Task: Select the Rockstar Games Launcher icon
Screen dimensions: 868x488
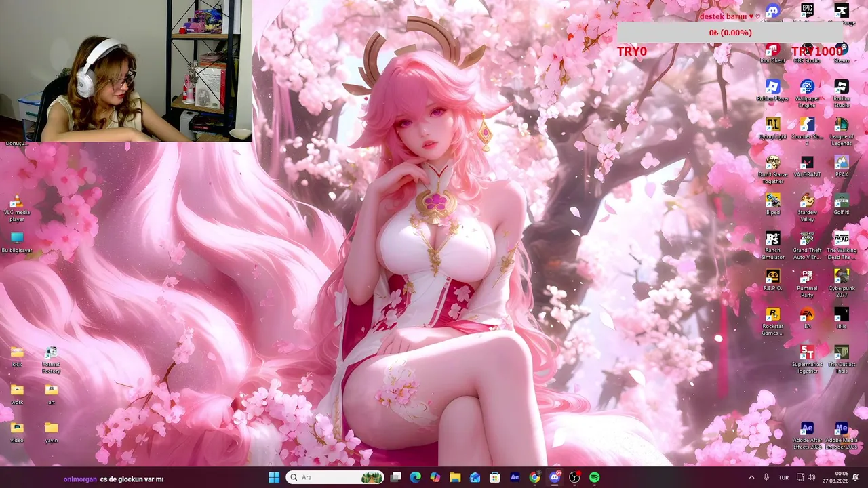Action: coord(772,321)
